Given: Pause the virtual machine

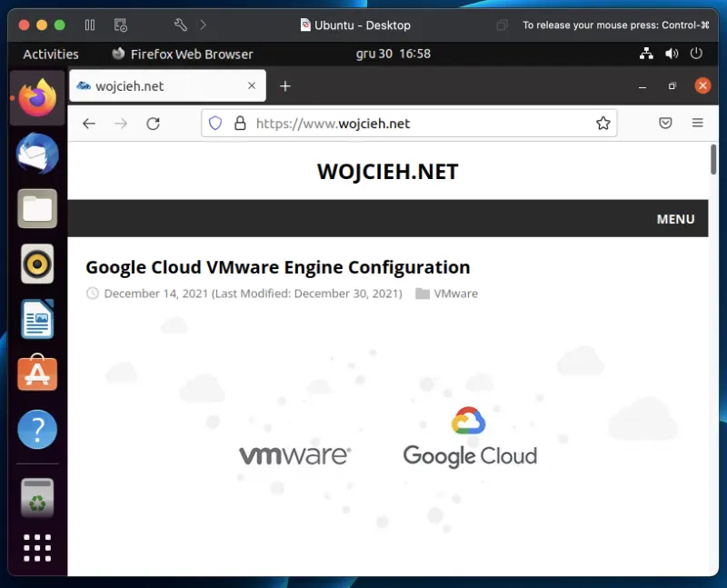Looking at the screenshot, I should (90, 25).
